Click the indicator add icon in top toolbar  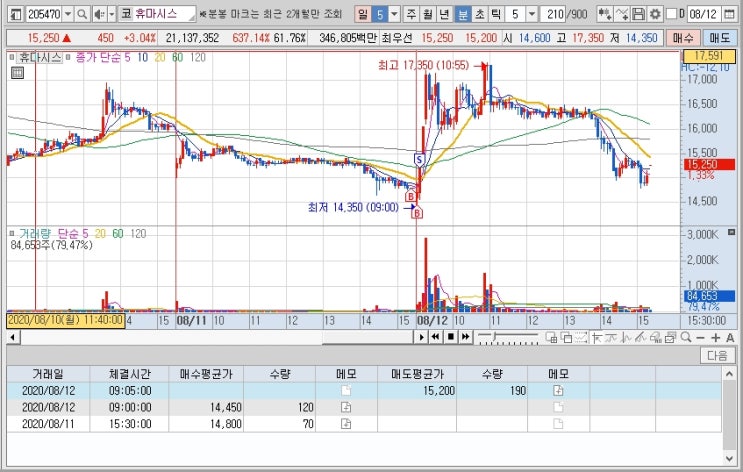pos(604,14)
